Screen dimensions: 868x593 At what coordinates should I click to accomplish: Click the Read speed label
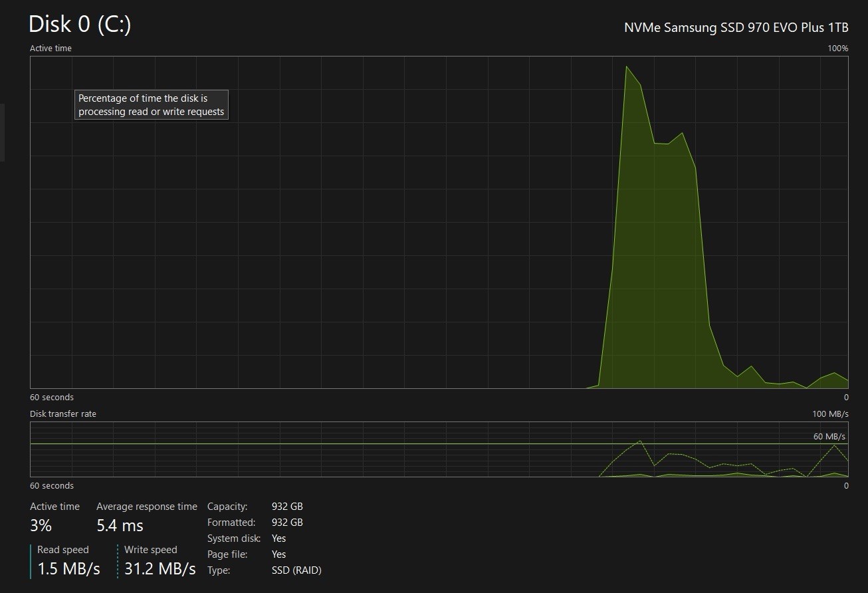click(63, 550)
